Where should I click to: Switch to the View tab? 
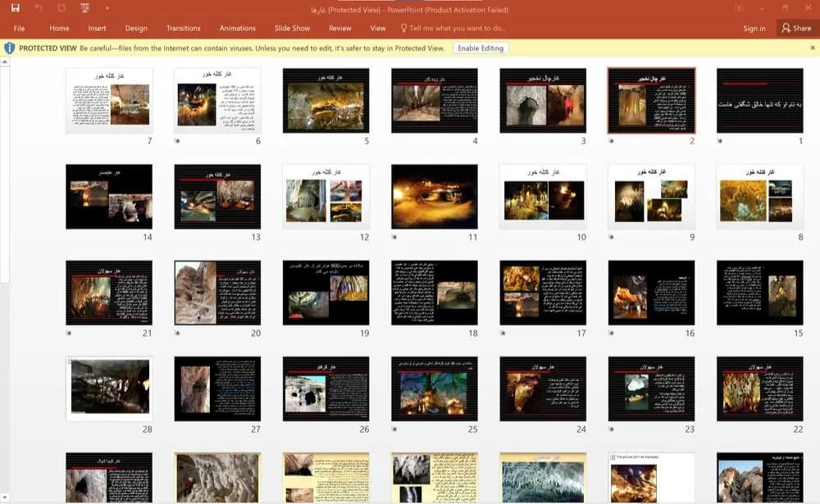tap(378, 28)
